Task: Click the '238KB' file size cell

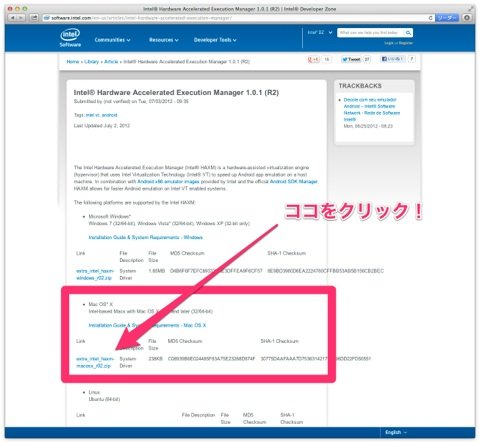Action: pyautogui.click(x=155, y=359)
